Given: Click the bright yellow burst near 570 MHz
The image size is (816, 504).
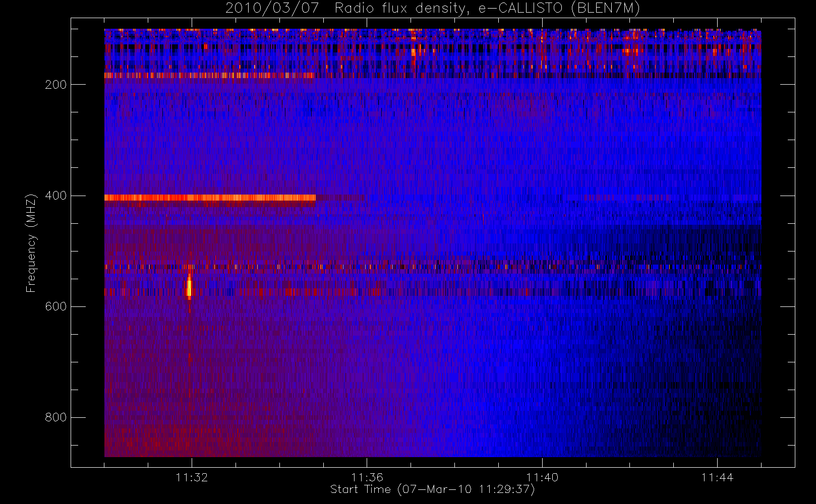Looking at the screenshot, I should click(189, 287).
